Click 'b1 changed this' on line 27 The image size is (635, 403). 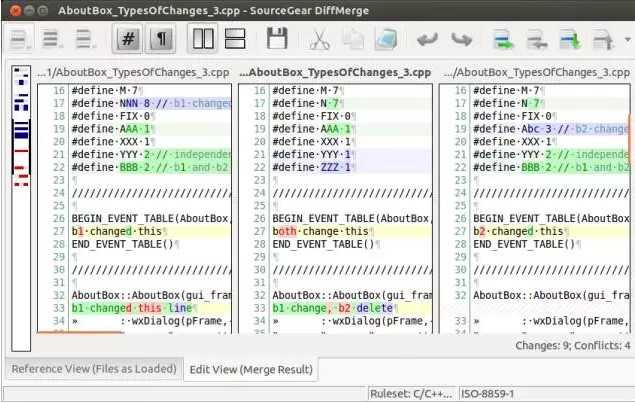[x=117, y=231]
